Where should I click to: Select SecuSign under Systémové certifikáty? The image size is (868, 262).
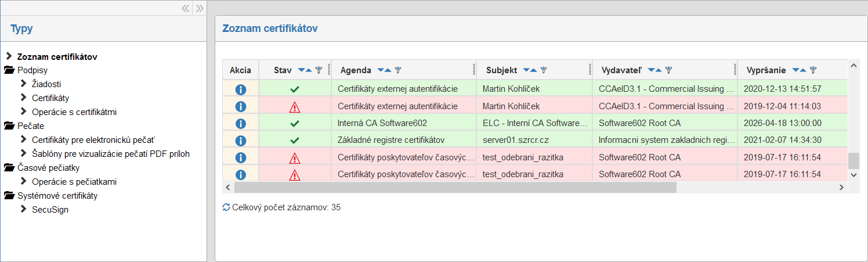tap(50, 210)
